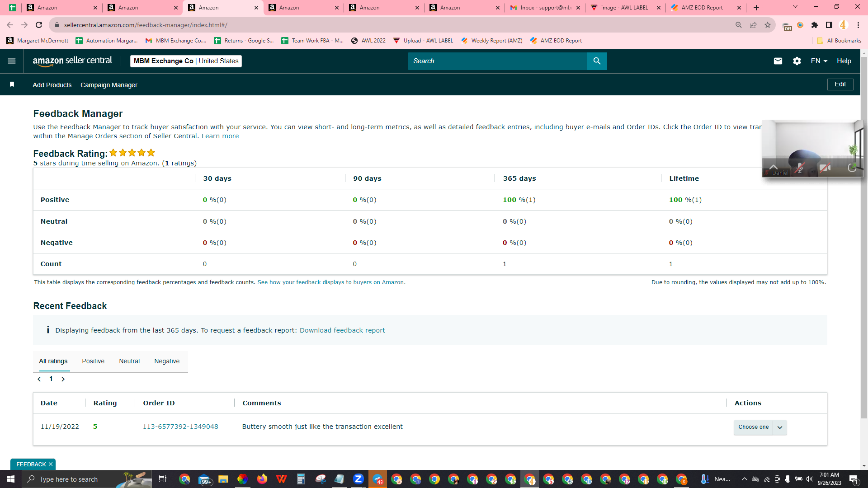Open the tab search chevron
The image size is (868, 488).
coord(795,7)
